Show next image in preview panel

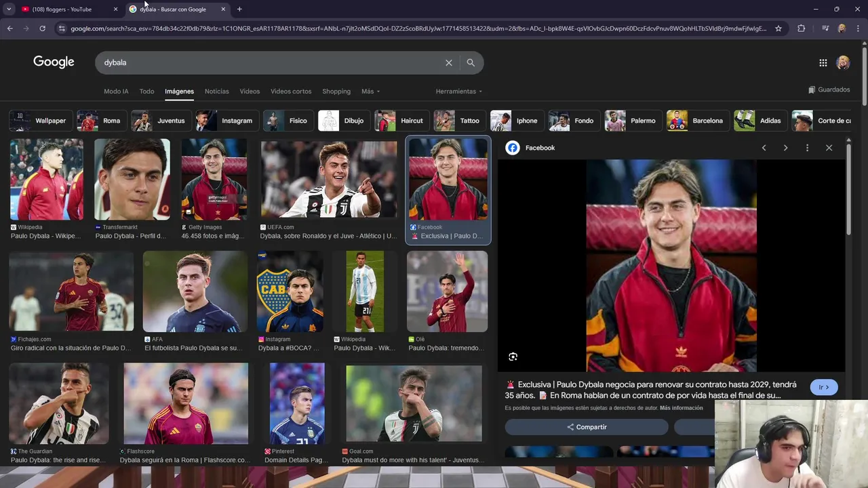785,148
